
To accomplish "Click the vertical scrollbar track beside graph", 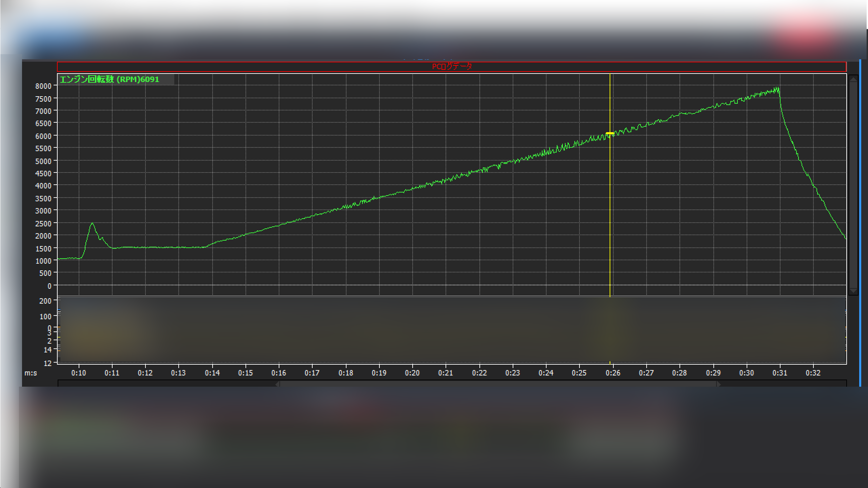I will pos(853,185).
